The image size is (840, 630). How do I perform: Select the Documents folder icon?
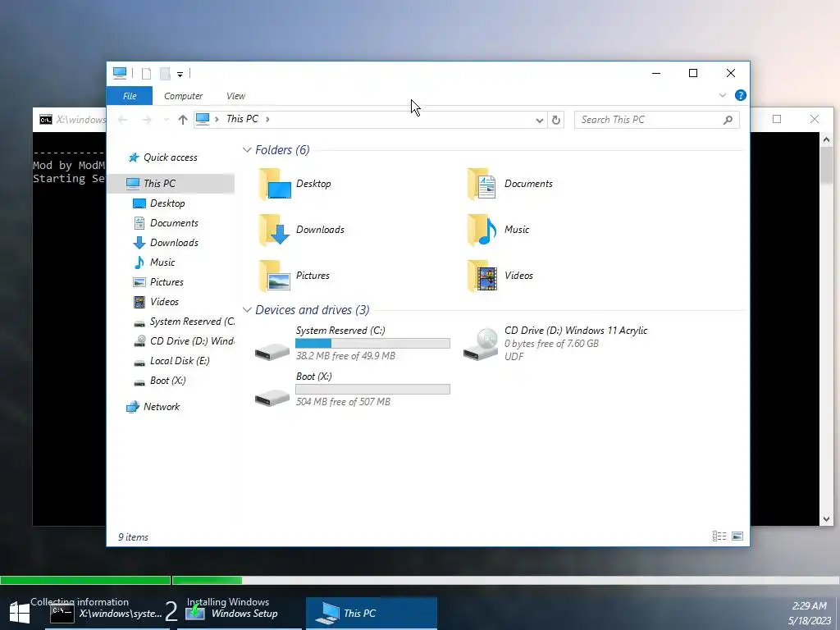tap(481, 184)
